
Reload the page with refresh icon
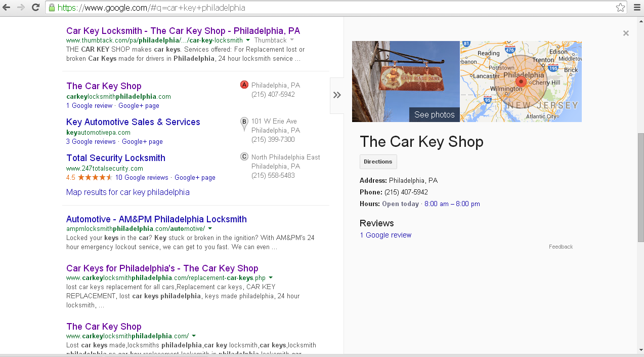35,7
